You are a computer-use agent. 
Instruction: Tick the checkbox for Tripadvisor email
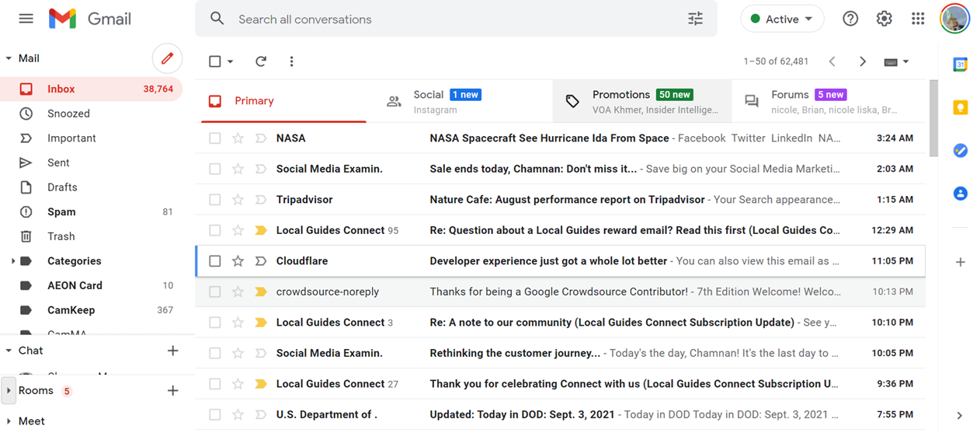(x=215, y=200)
